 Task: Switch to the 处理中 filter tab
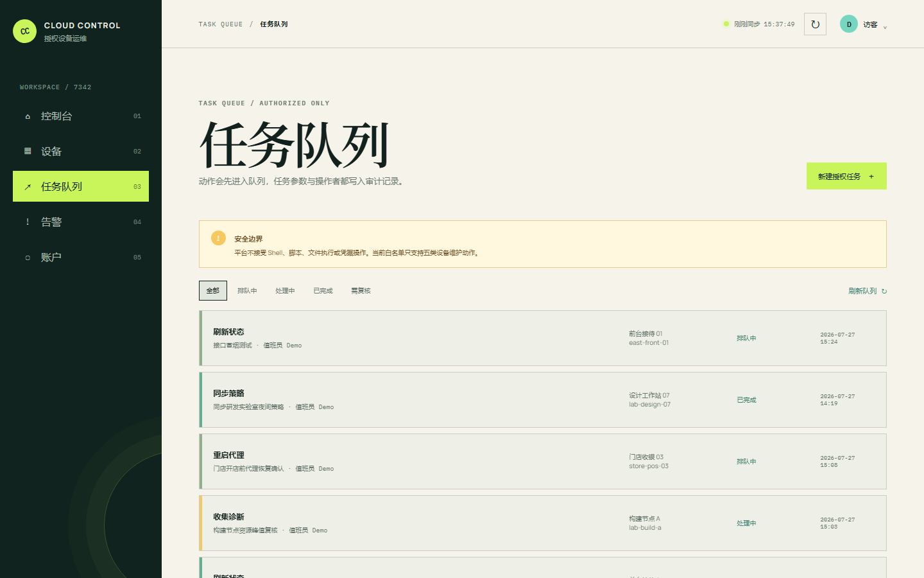(x=285, y=291)
